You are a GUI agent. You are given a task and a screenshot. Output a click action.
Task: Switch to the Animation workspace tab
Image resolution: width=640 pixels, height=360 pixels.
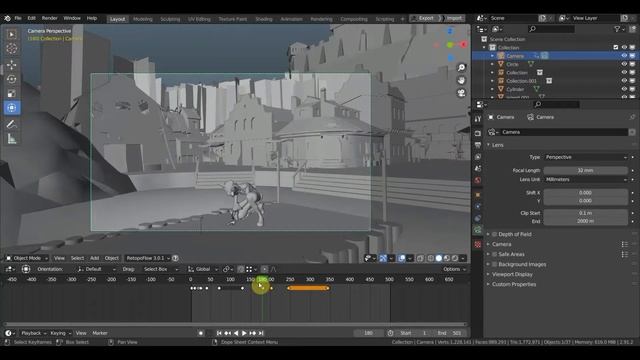pos(291,19)
